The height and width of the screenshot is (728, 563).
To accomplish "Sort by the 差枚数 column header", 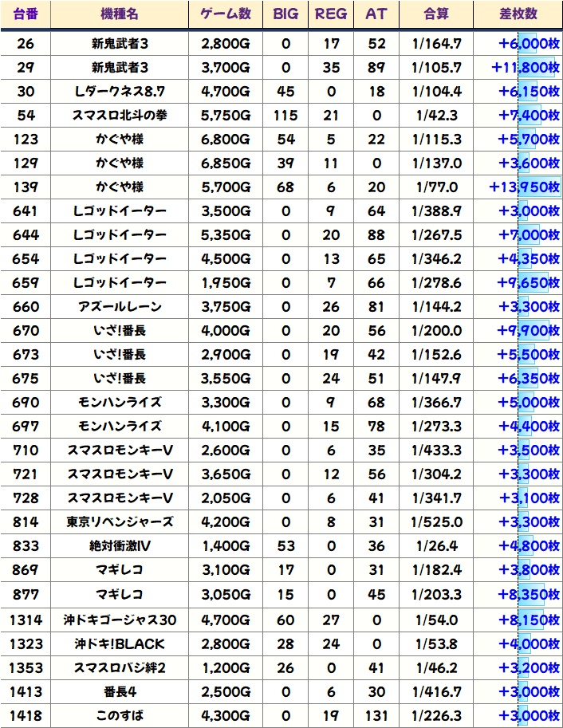I will coord(518,14).
